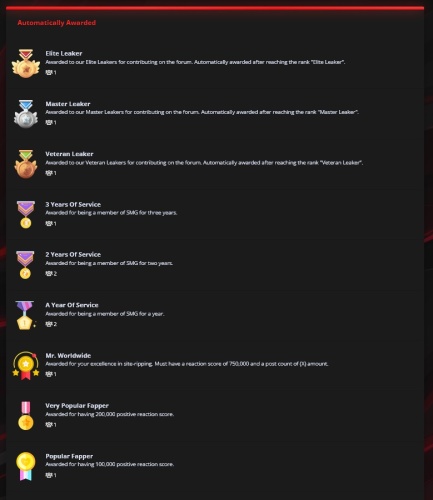
Task: Click the Very Popular Fapper medal icon
Action: pyautogui.click(x=26, y=416)
